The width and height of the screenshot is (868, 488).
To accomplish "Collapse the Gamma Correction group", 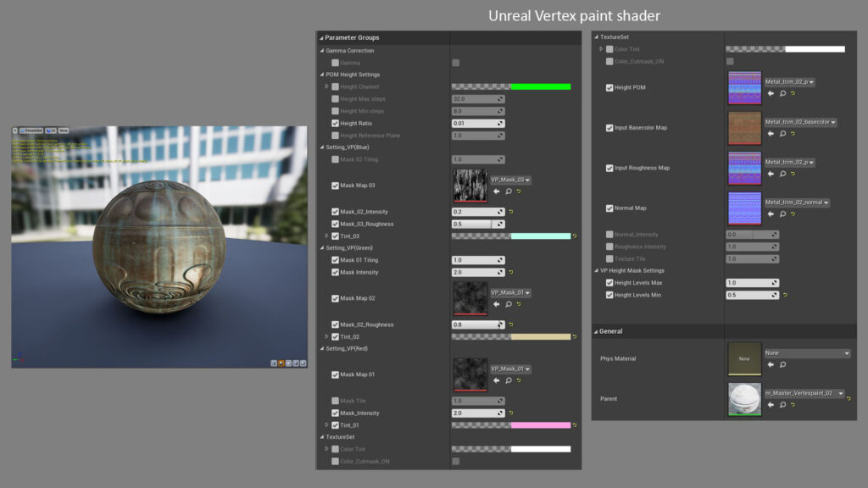I will [x=322, y=51].
